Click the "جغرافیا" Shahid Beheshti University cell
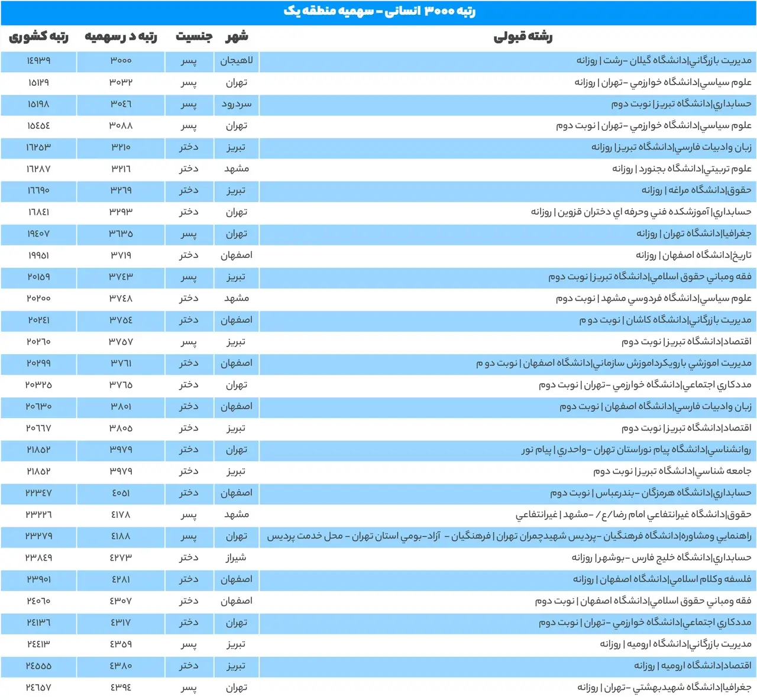757x700 pixels. click(x=664, y=688)
